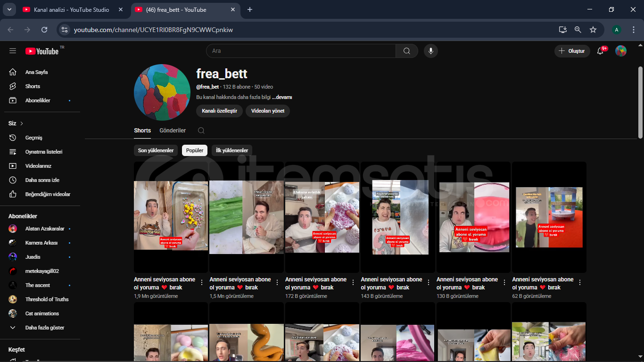Select the İlk yüklenenler filter chip
This screenshot has width=644, height=362.
[231, 150]
